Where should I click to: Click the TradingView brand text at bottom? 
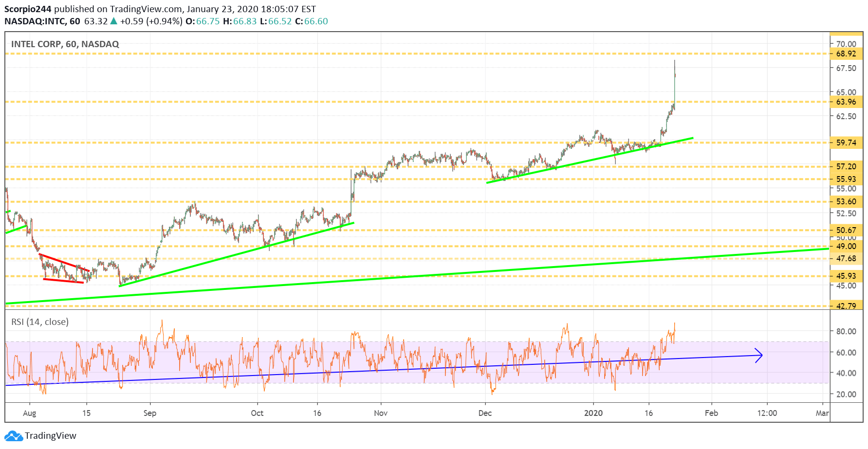pyautogui.click(x=51, y=436)
